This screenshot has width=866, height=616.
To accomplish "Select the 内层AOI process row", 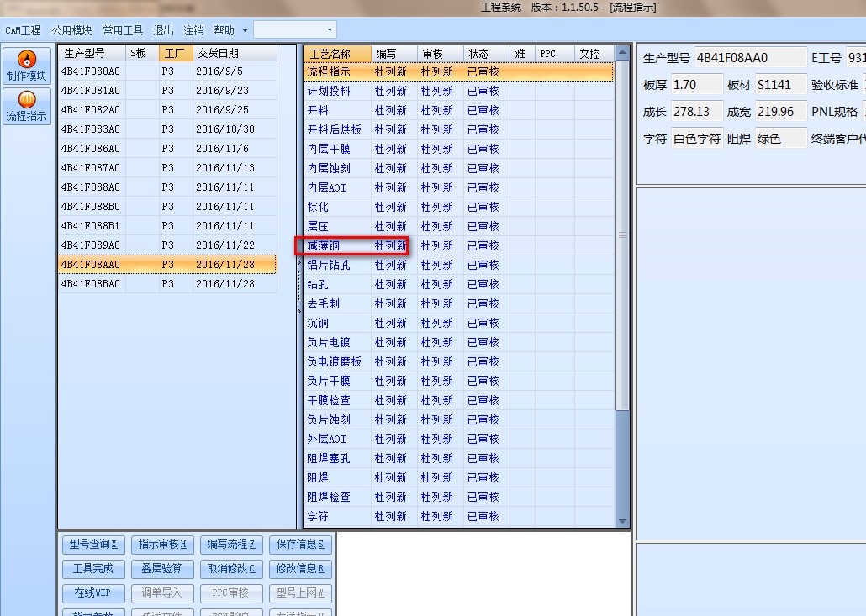I will pos(459,187).
